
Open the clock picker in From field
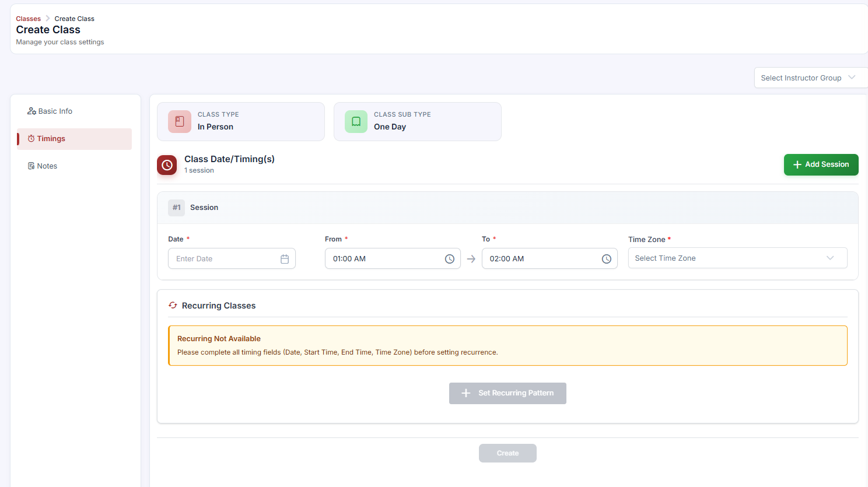tap(450, 259)
